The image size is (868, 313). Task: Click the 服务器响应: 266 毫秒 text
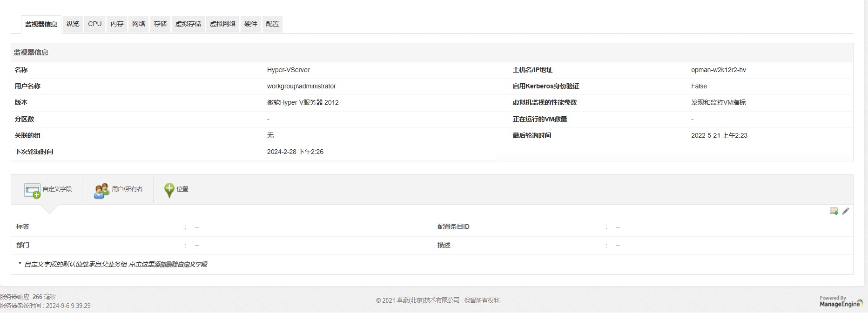tap(28, 297)
